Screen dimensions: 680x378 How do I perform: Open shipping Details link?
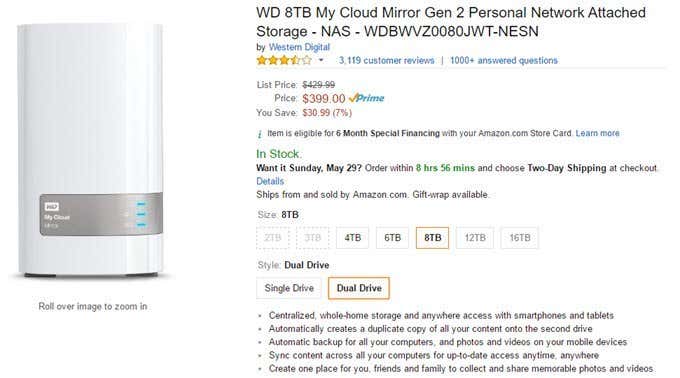[270, 181]
